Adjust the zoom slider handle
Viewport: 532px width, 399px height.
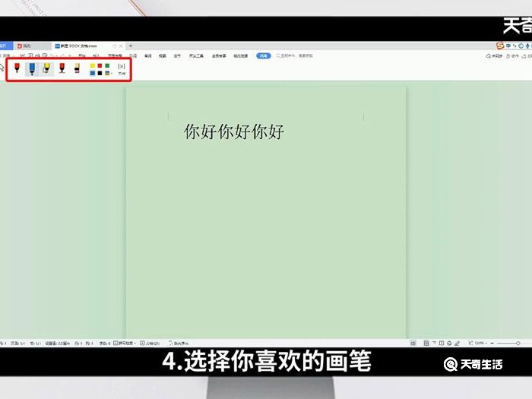click(518, 343)
